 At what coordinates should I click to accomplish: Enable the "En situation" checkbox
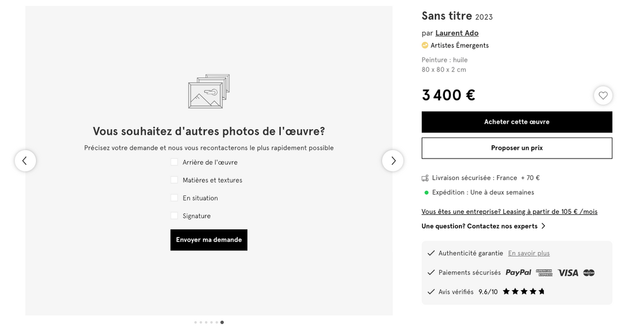point(174,198)
